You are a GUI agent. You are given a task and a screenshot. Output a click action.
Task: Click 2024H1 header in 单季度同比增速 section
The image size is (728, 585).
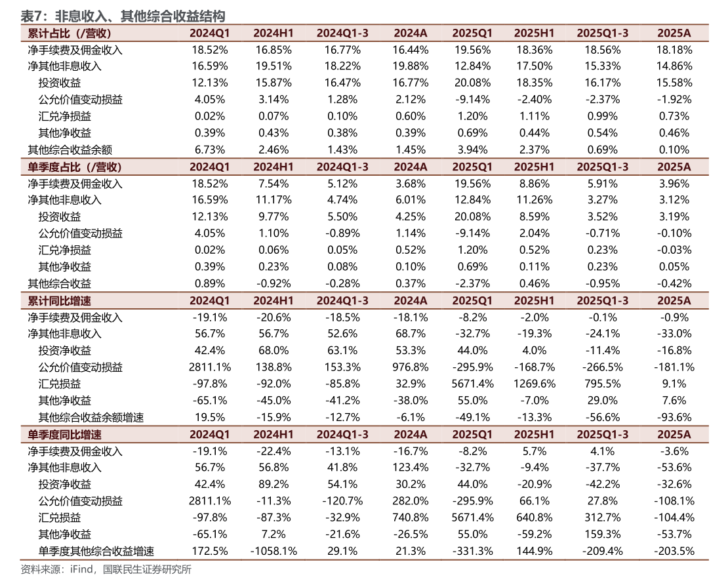coord(273,435)
